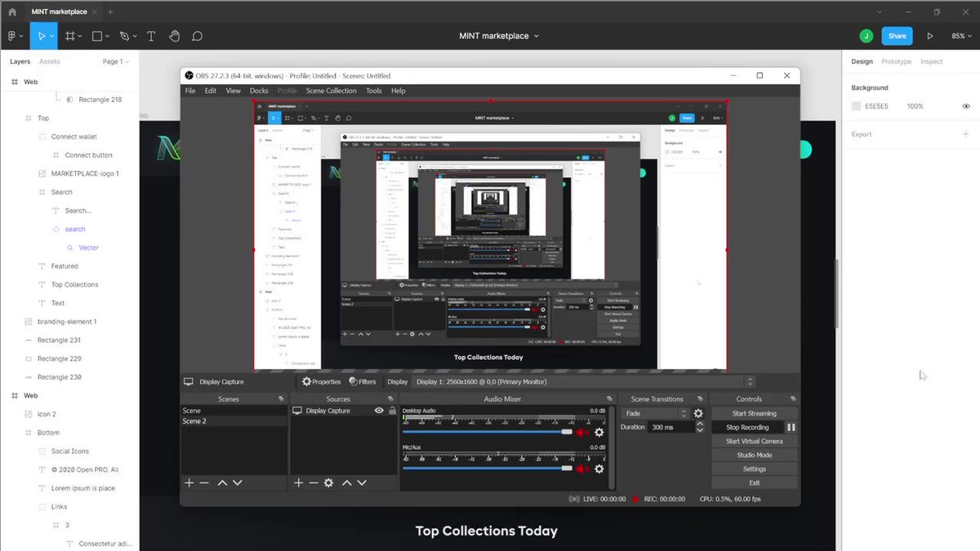Move scene up in OBS Scenes panel
Image resolution: width=980 pixels, height=551 pixels.
point(222,482)
